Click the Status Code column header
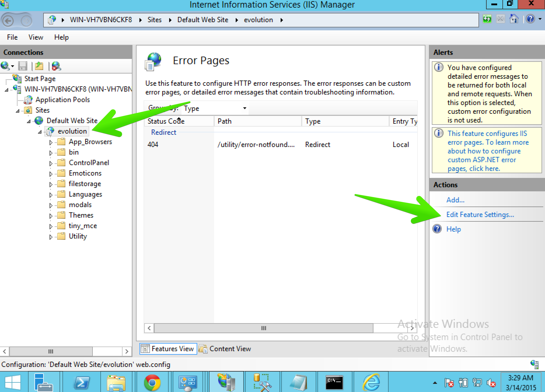The width and height of the screenshot is (545, 392). pos(179,121)
